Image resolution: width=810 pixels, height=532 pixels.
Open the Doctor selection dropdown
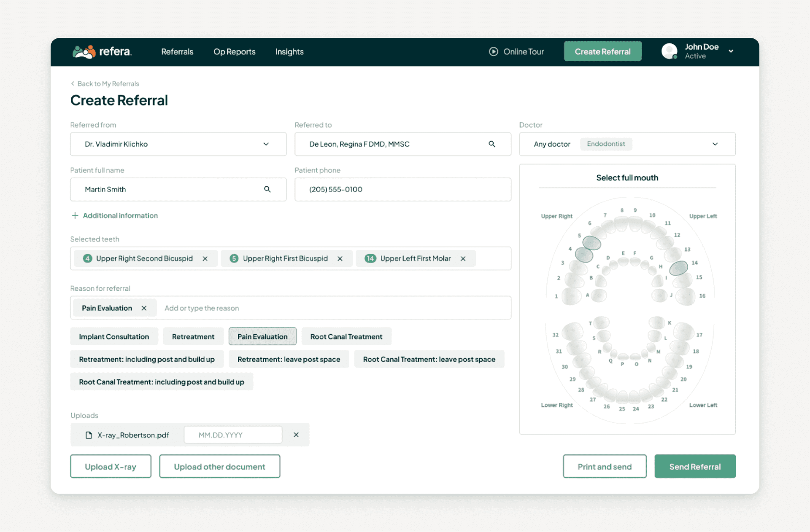pos(715,144)
